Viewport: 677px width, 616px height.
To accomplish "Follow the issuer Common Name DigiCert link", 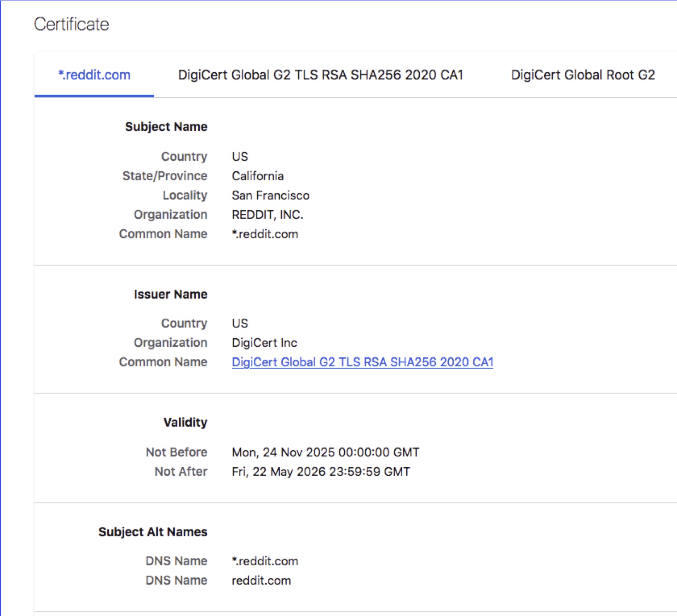I will 362,362.
